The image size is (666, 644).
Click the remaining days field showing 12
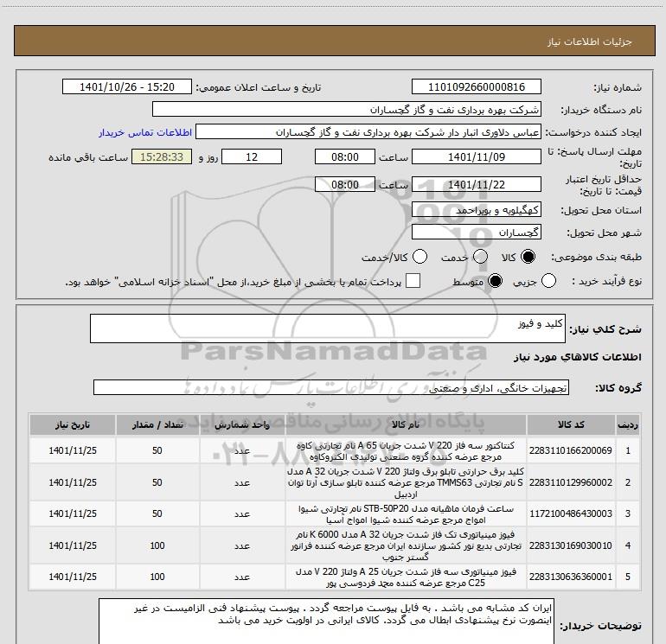252,156
